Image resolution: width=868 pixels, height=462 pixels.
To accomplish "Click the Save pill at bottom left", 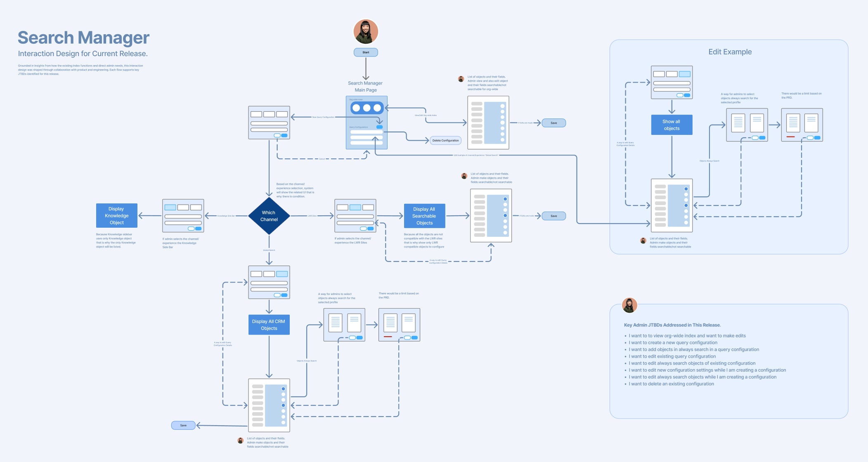I will (x=183, y=425).
